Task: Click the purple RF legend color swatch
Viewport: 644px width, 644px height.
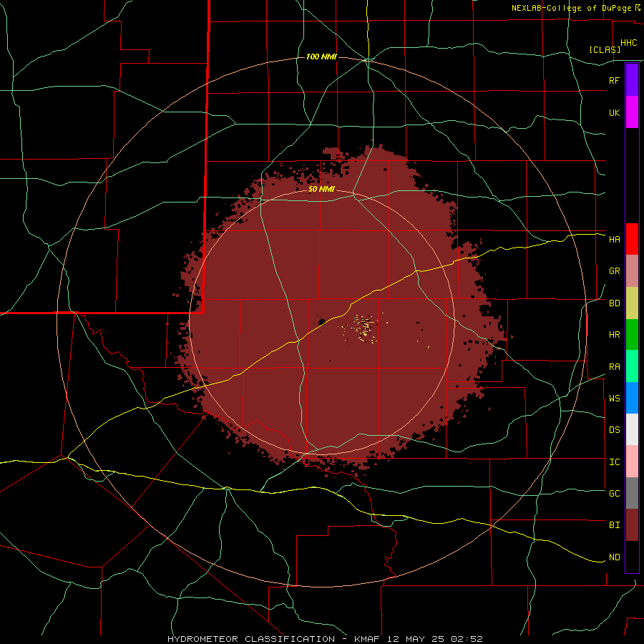Action: (632, 80)
